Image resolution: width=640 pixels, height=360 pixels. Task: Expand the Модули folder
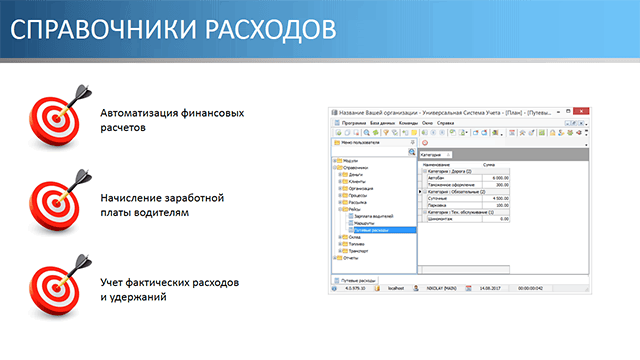point(335,161)
